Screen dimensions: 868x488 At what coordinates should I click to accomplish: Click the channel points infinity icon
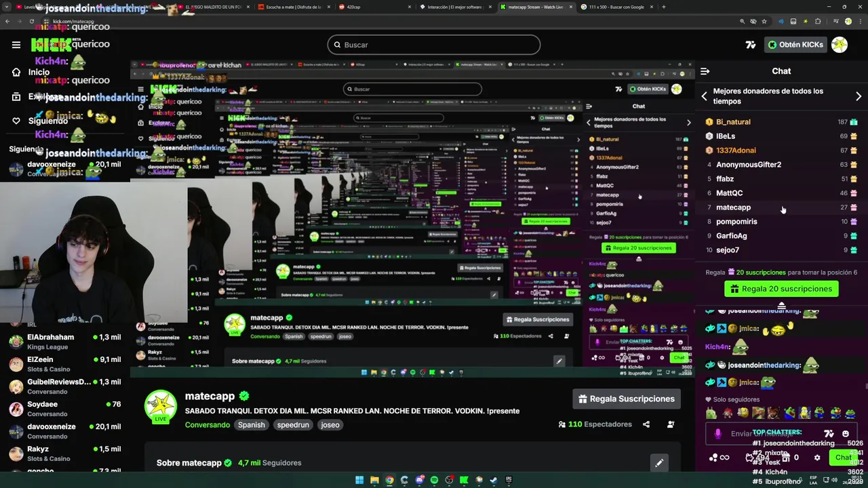tap(719, 457)
